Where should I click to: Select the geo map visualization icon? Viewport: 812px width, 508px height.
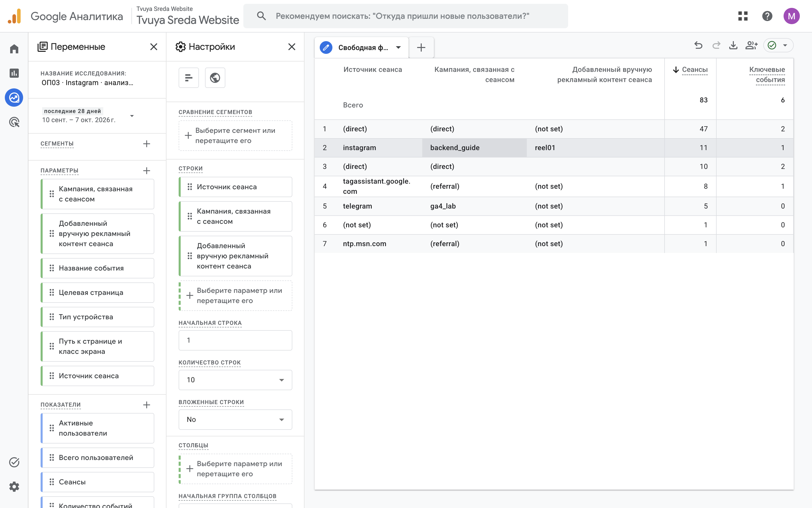pyautogui.click(x=215, y=78)
